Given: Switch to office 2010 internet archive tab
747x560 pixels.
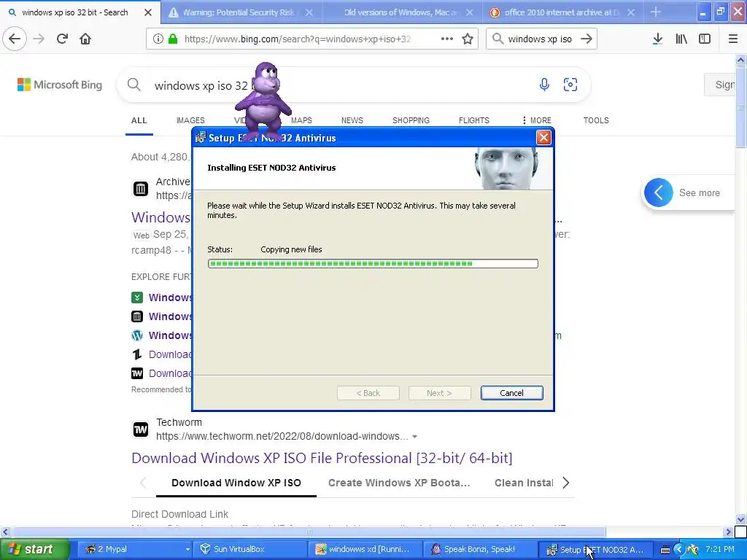Looking at the screenshot, I should (562, 12).
